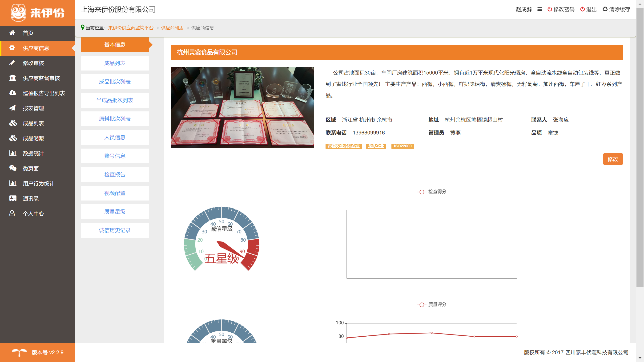The width and height of the screenshot is (644, 362).
Task: Click the WeChat icon for 微页面
Action: pos(12,168)
